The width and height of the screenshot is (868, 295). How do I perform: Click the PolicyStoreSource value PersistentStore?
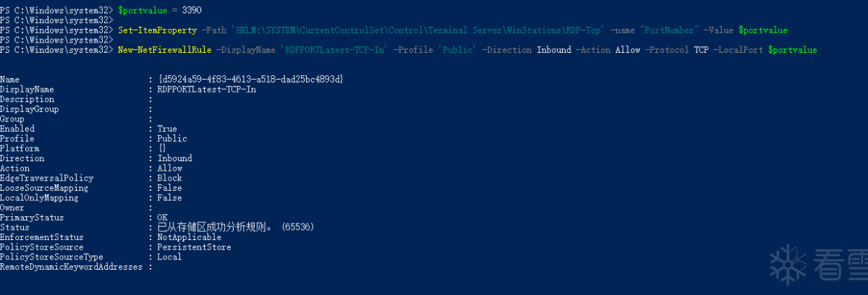click(195, 247)
